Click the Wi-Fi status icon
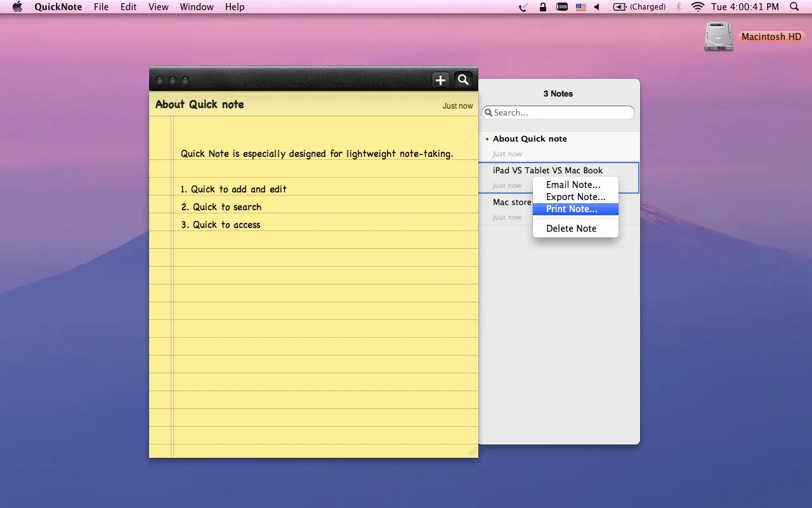812x508 pixels. [x=697, y=7]
